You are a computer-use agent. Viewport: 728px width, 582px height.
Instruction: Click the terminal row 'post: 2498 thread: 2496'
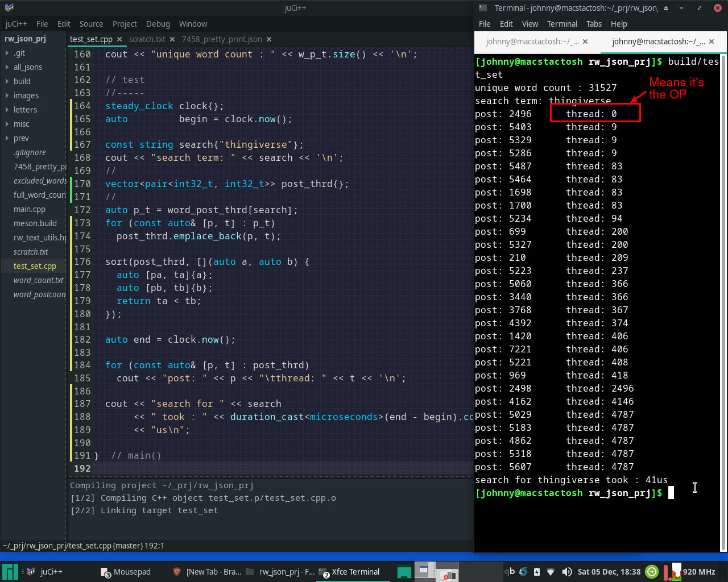pos(555,388)
